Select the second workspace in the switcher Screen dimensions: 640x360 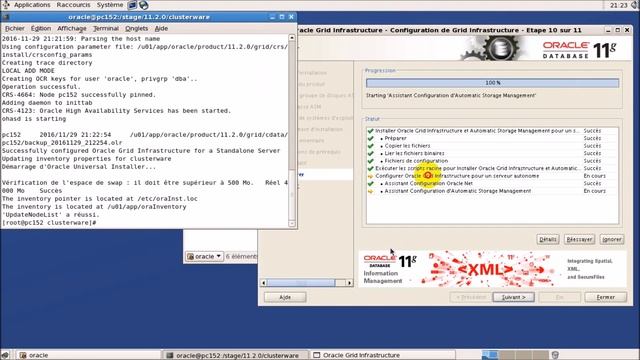click(x=507, y=355)
